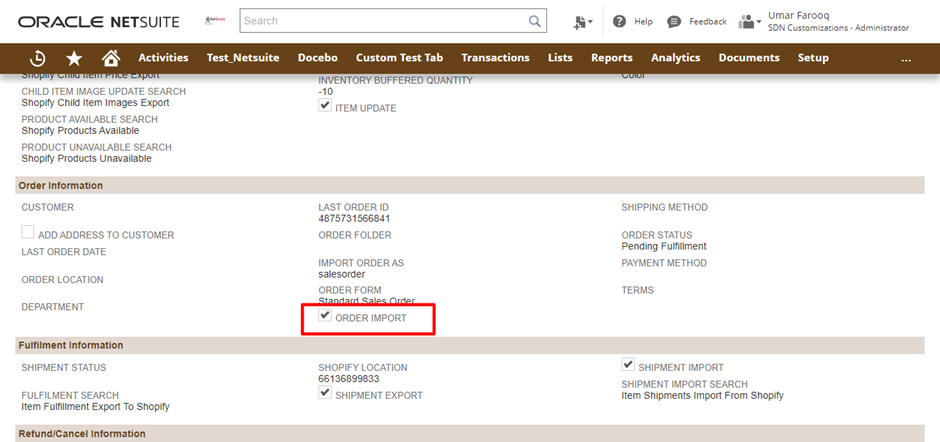The height and width of the screenshot is (442, 940).
Task: Click Item Shipments Import From Shopify text
Action: [x=703, y=396]
